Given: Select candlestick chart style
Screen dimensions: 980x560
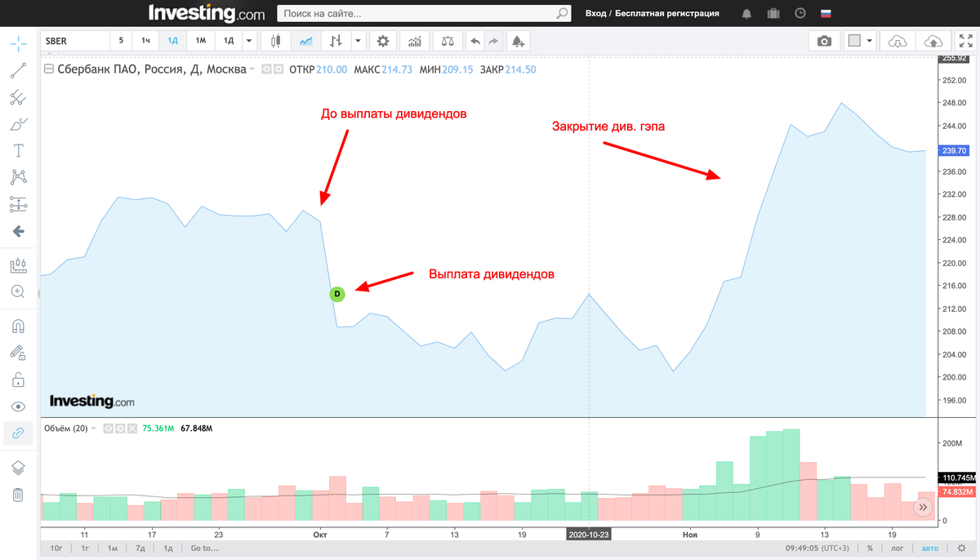Looking at the screenshot, I should click(x=276, y=41).
